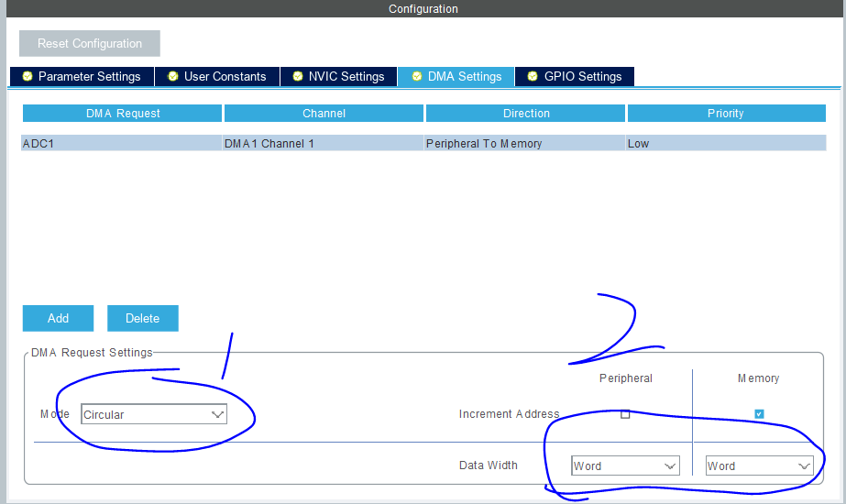The width and height of the screenshot is (846, 504).
Task: Click the Add button
Action: pyautogui.click(x=59, y=318)
